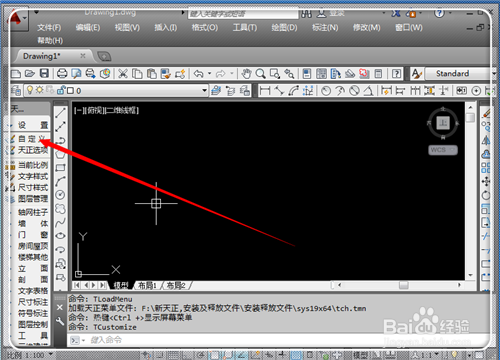This screenshot has height=360, width=500.
Task: Select the Ellipse draw tool
Action: (60, 236)
